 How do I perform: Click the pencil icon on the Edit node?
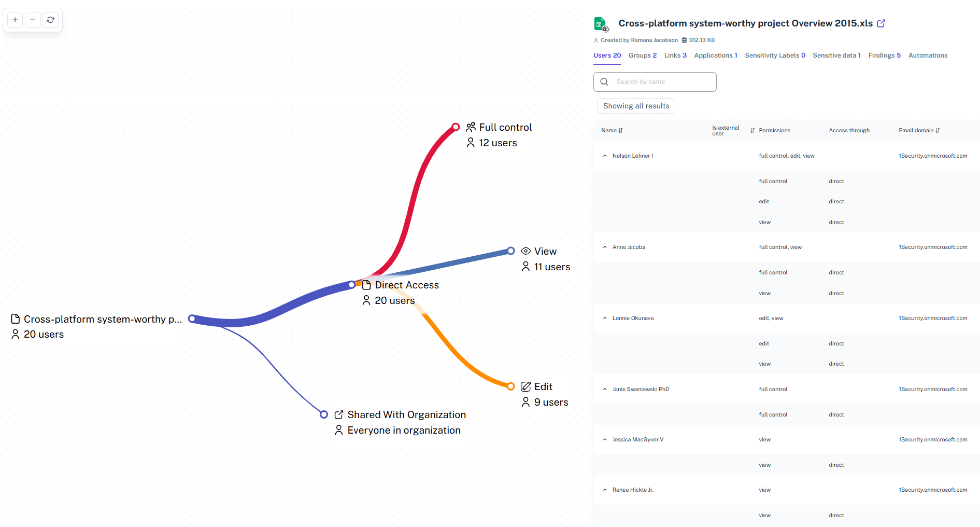pyautogui.click(x=525, y=386)
